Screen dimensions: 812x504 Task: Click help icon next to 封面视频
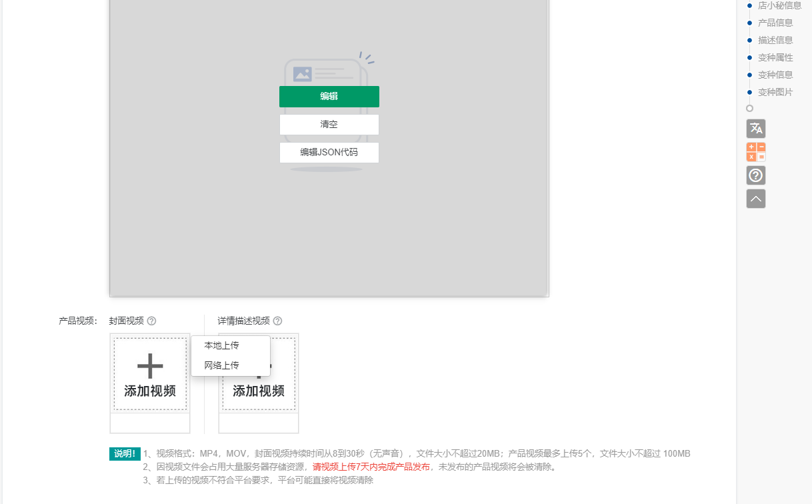pos(151,321)
